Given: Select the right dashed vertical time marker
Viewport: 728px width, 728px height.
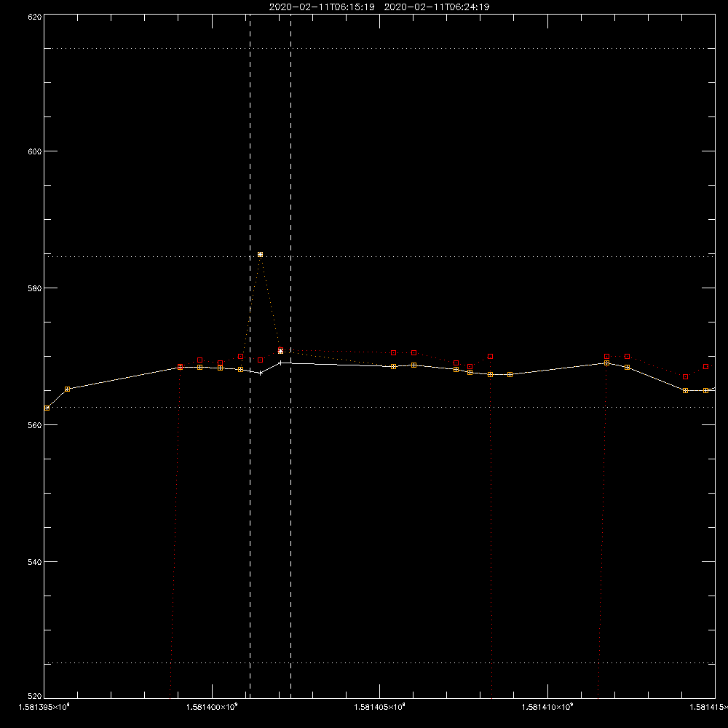Looking at the screenshot, I should tap(291, 356).
